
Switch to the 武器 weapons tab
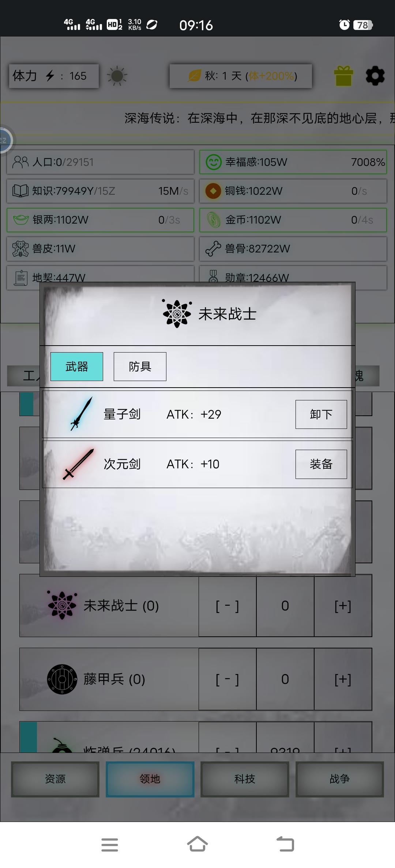tap(77, 366)
